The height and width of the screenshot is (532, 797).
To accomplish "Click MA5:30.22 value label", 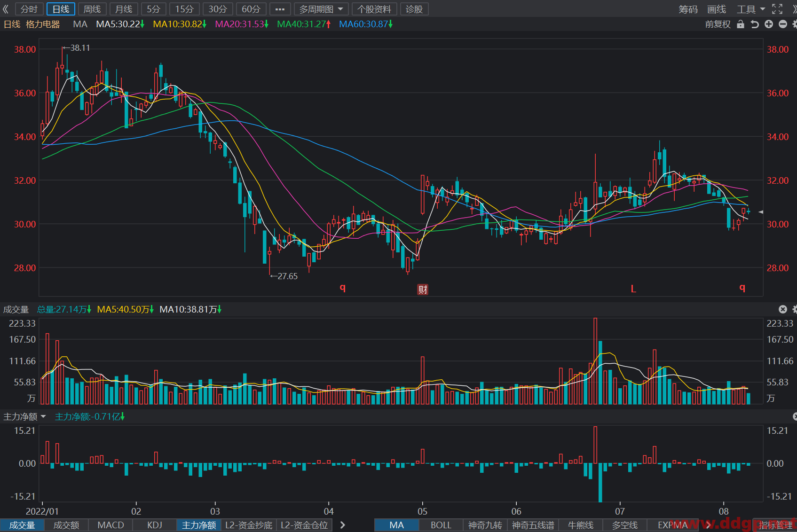I will [x=120, y=24].
